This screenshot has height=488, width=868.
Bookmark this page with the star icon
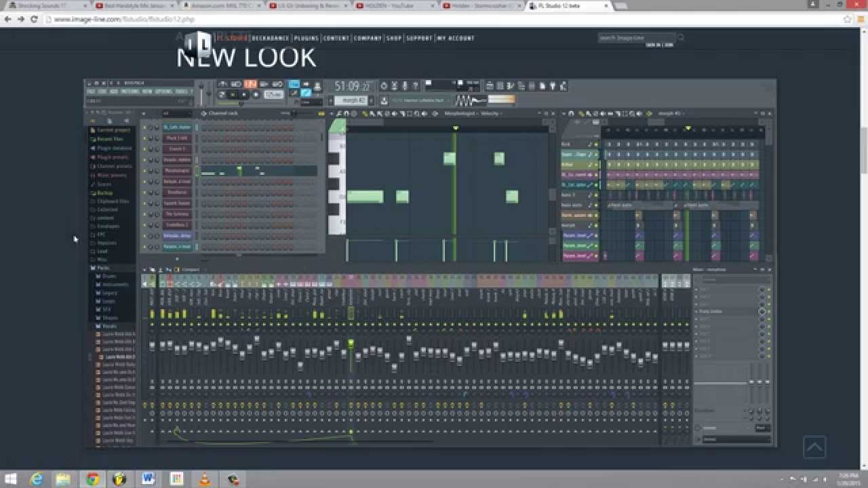(x=847, y=19)
